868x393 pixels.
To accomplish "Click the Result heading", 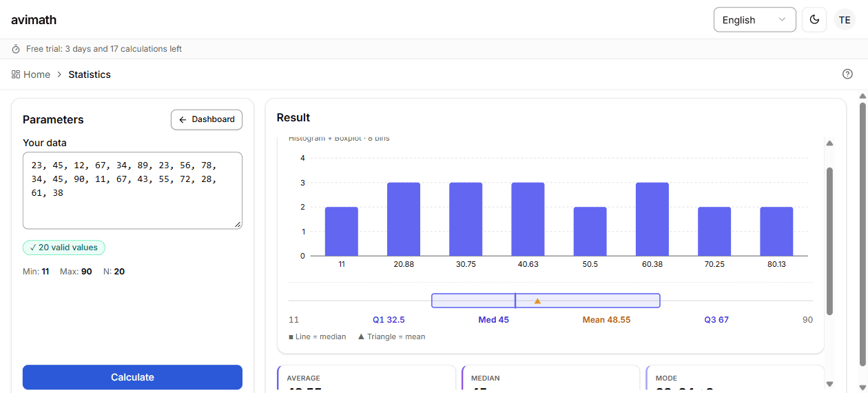I will [293, 117].
